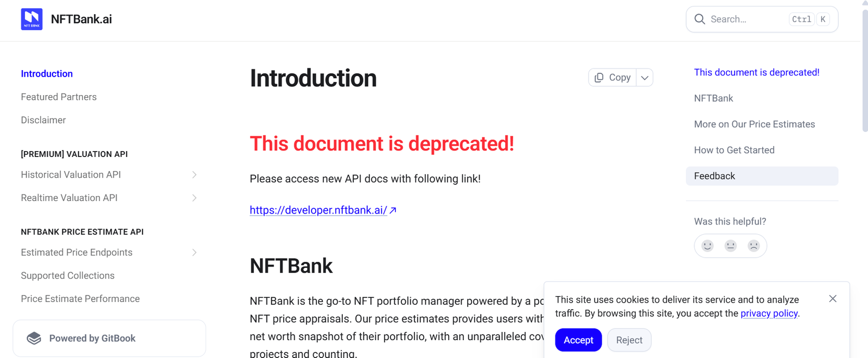This screenshot has height=358, width=868.
Task: Open the developer.nftbank.ai link
Action: click(x=318, y=210)
